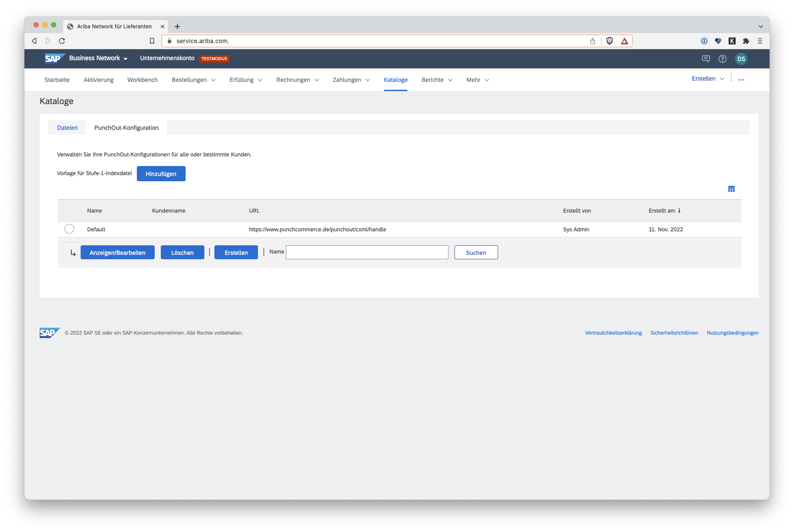Switch to the Dateien tab

click(68, 128)
